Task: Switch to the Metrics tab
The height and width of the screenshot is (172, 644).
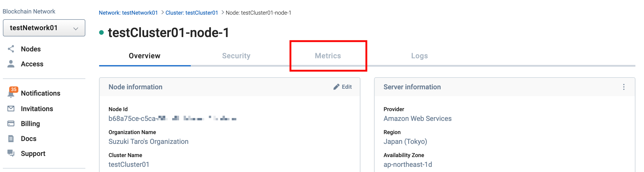Action: click(328, 56)
